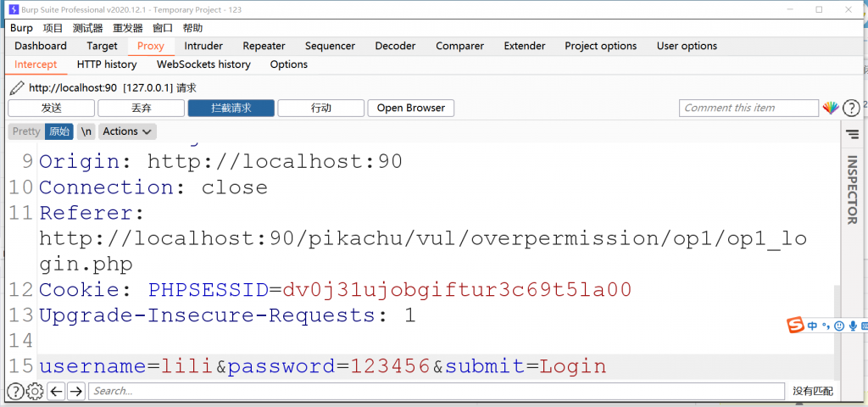Open the HTTP history sub-tab
The height and width of the screenshot is (407, 868).
point(107,64)
